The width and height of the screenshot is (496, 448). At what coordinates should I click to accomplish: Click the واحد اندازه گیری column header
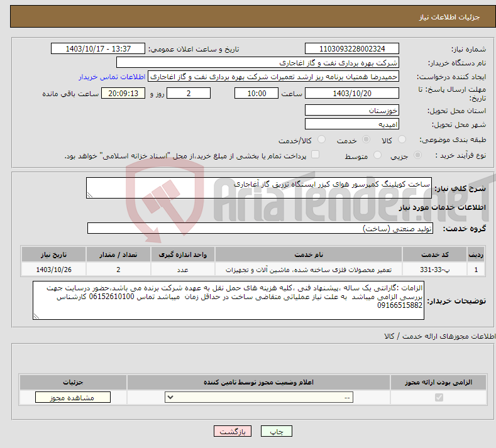[x=183, y=254]
